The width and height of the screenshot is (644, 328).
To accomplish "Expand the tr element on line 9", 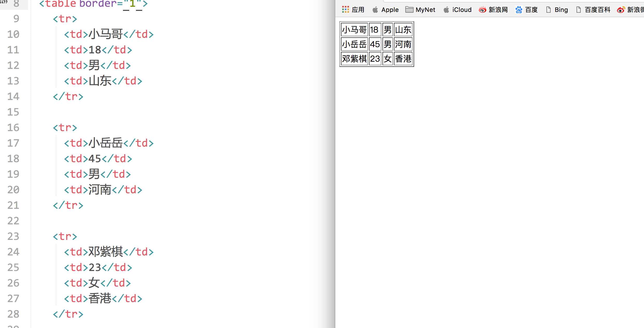I will click(65, 18).
